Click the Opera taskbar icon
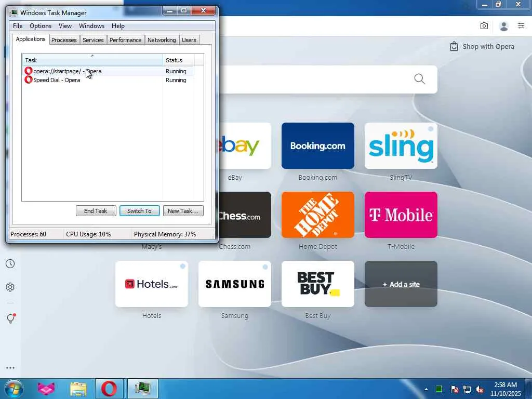The image size is (532, 399). click(x=109, y=389)
